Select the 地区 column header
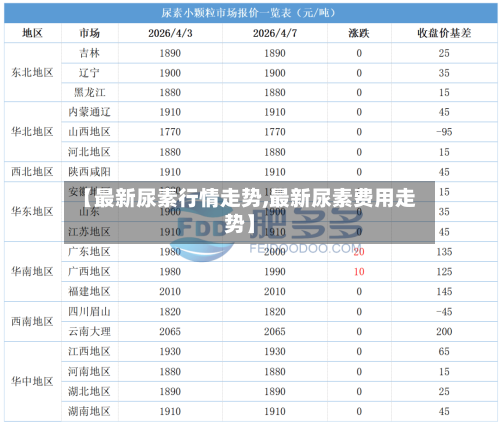Viewport: 500px width, 426px height. (33, 33)
